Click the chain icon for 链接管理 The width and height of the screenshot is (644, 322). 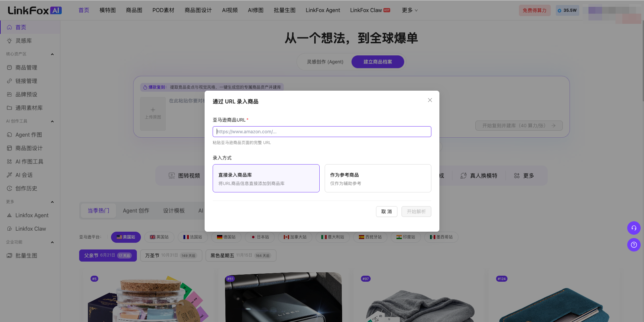click(x=9, y=81)
